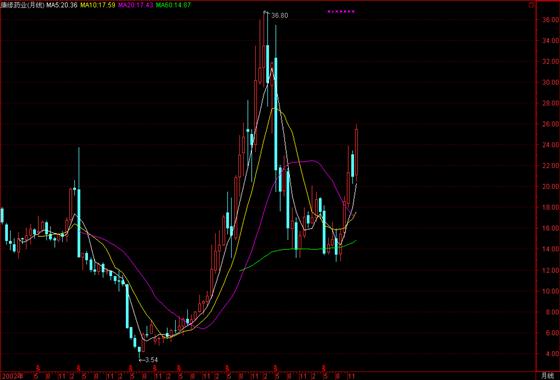Click the stock name title at top-left
This screenshot has height=380, width=560.
pos(23,5)
